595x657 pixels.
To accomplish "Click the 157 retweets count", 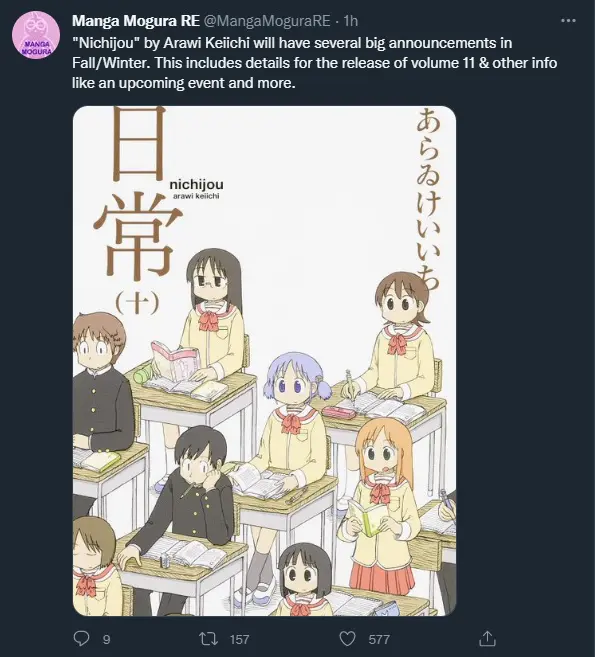I will click(x=239, y=639).
